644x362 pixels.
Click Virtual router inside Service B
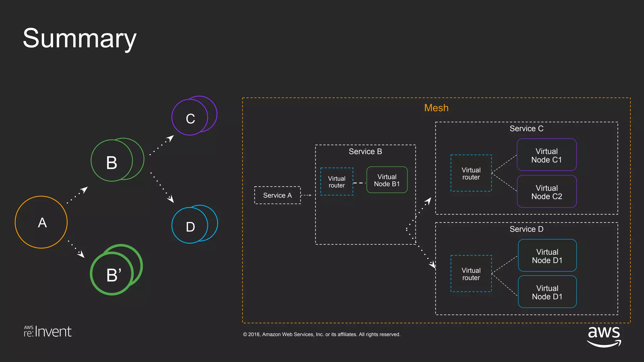(336, 182)
